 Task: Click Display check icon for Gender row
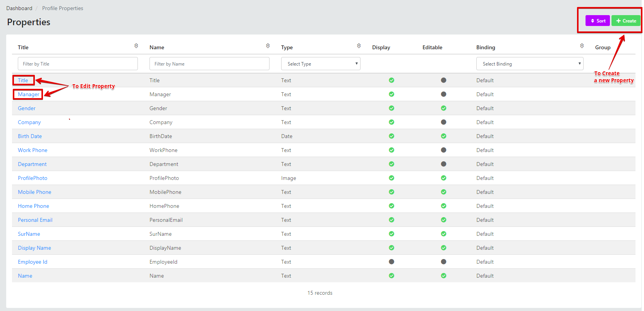tap(392, 108)
